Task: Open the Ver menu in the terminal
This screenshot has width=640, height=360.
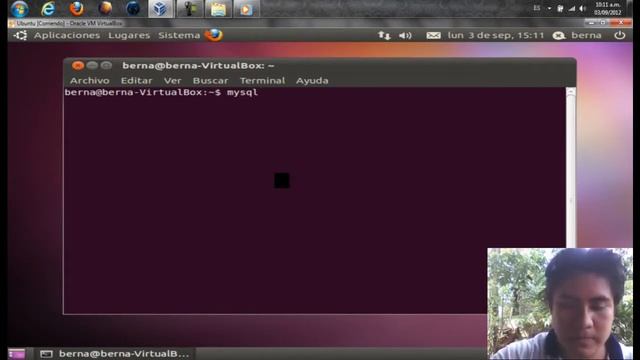Action: tap(173, 80)
